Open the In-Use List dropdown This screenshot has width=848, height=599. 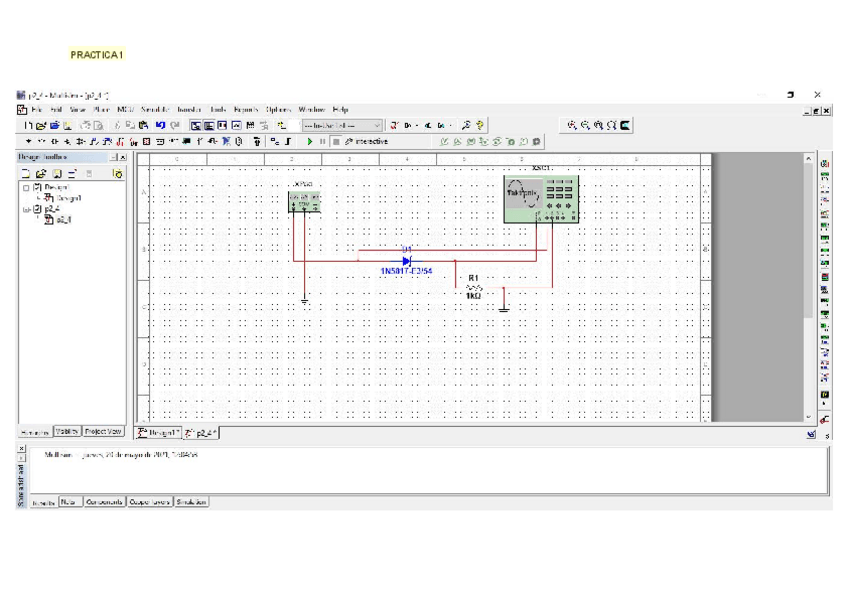pyautogui.click(x=341, y=126)
